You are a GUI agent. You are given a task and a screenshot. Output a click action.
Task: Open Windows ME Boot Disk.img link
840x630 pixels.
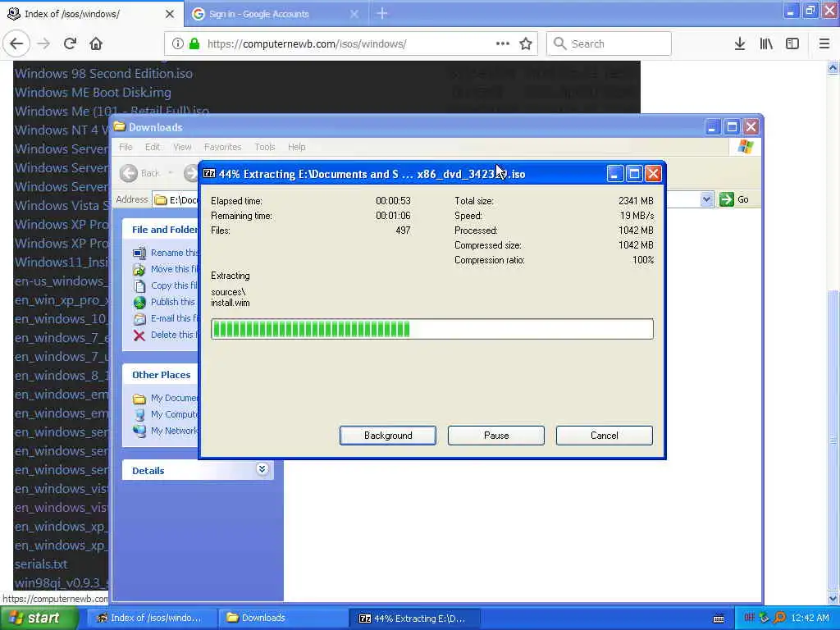pyautogui.click(x=93, y=92)
